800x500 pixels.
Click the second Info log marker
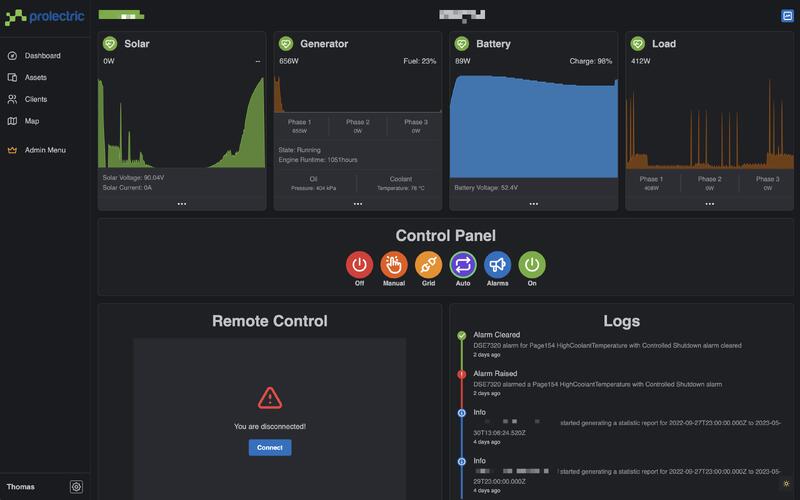point(462,461)
